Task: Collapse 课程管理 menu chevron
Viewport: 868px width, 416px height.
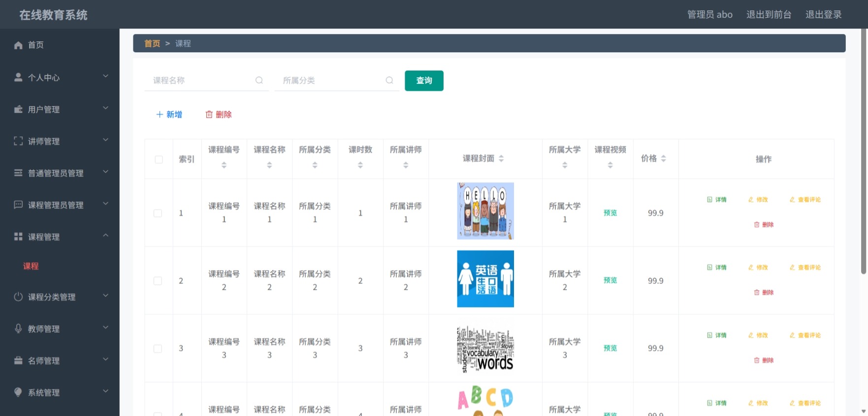Action: (x=105, y=236)
